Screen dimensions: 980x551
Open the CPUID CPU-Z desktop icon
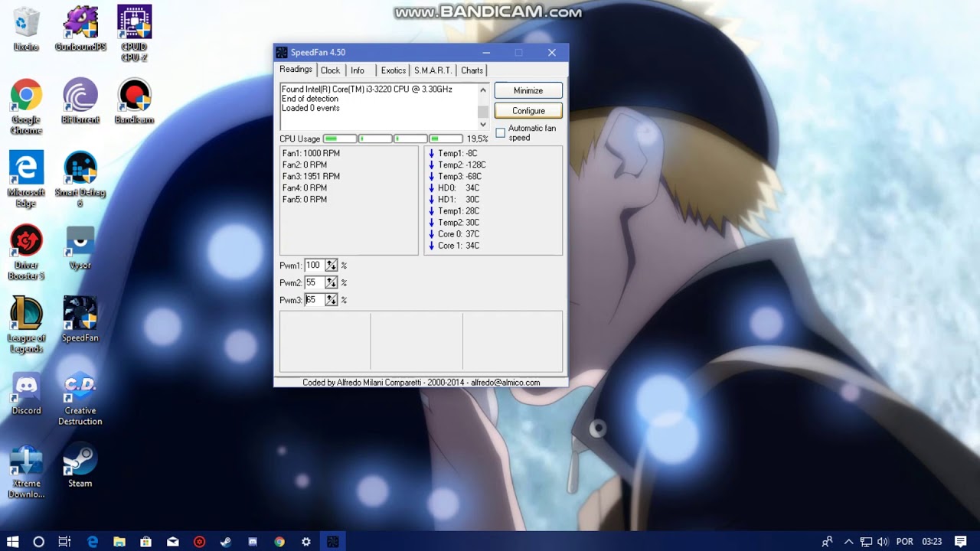pyautogui.click(x=134, y=23)
